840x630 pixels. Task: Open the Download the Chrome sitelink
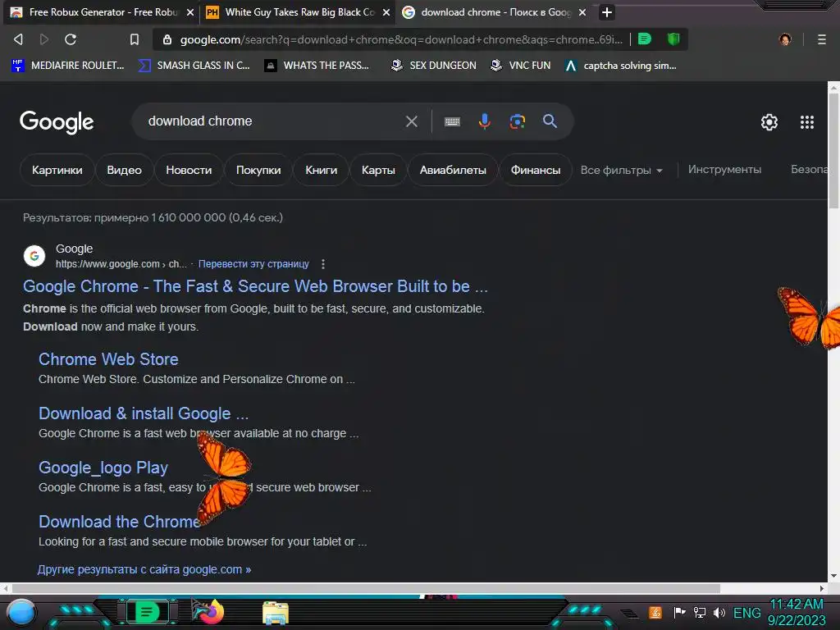pos(120,522)
